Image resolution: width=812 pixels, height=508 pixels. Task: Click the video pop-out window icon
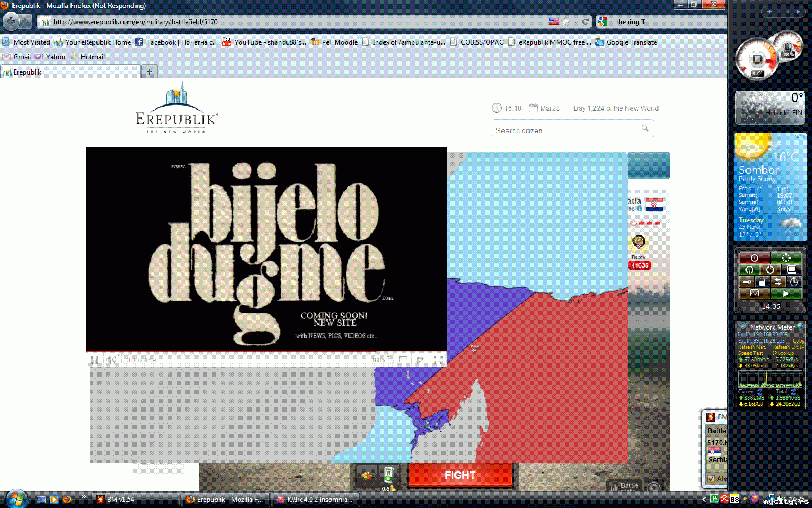click(402, 360)
